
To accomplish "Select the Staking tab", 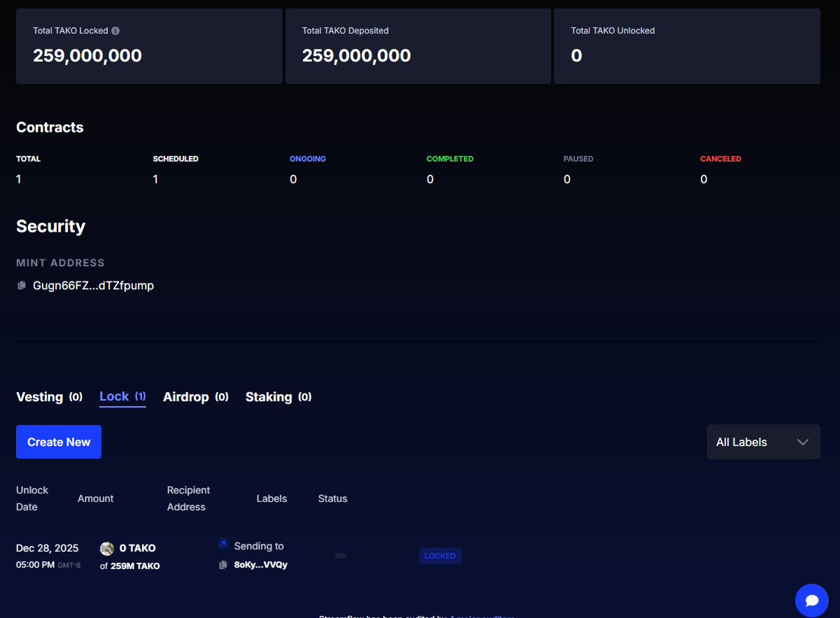I will [269, 397].
